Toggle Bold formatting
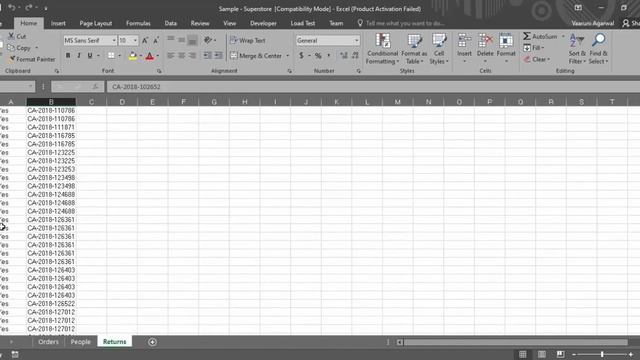640x360 pixels. click(x=68, y=56)
